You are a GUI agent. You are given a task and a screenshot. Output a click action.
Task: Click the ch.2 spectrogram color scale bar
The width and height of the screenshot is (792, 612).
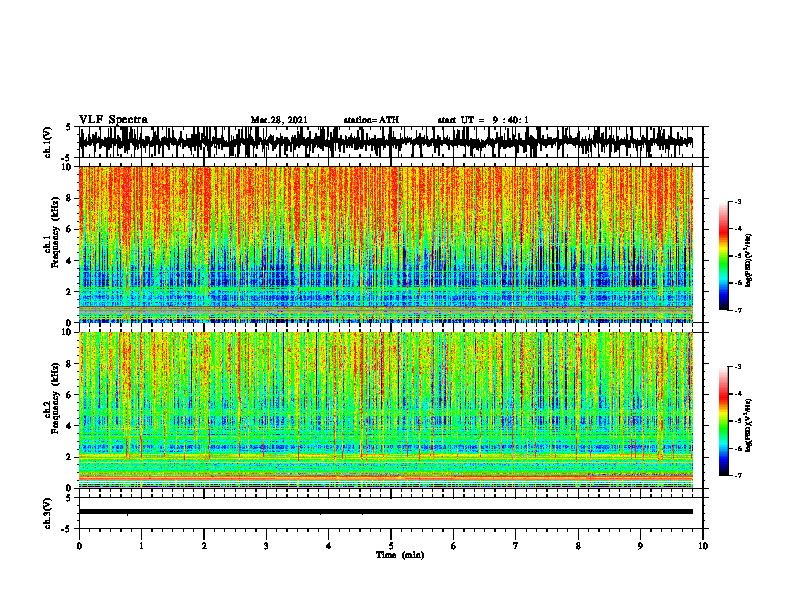723,421
